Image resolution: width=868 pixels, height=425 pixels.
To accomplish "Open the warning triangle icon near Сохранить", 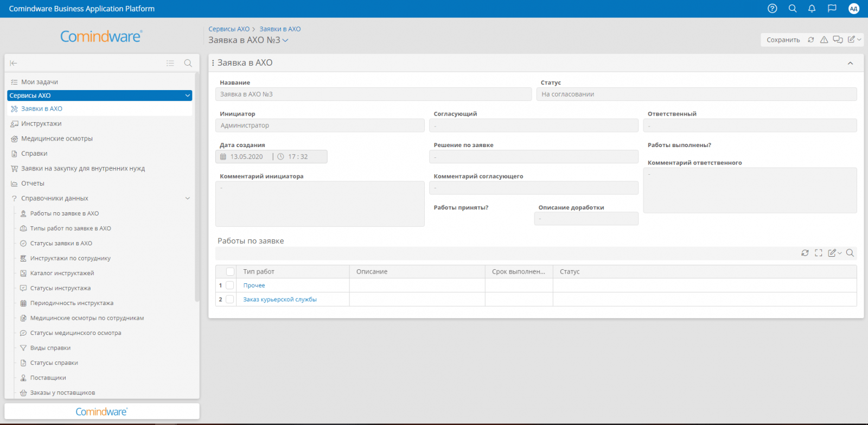I will pos(824,40).
